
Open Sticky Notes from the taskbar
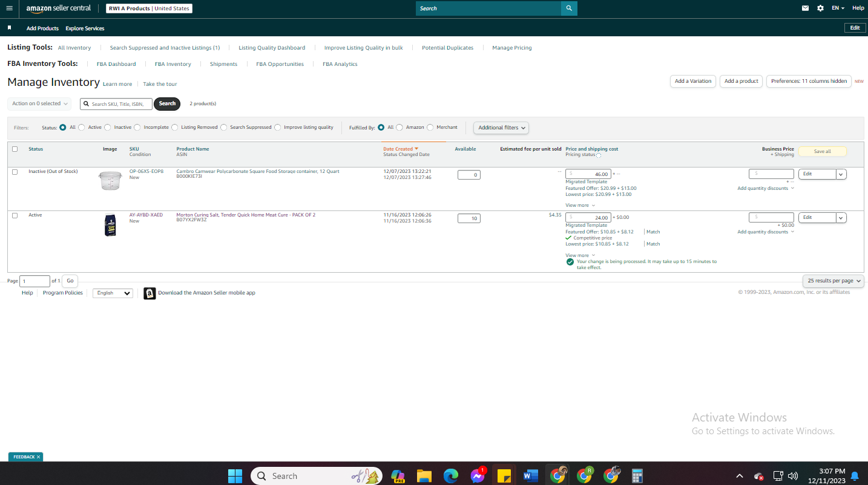coord(504,476)
